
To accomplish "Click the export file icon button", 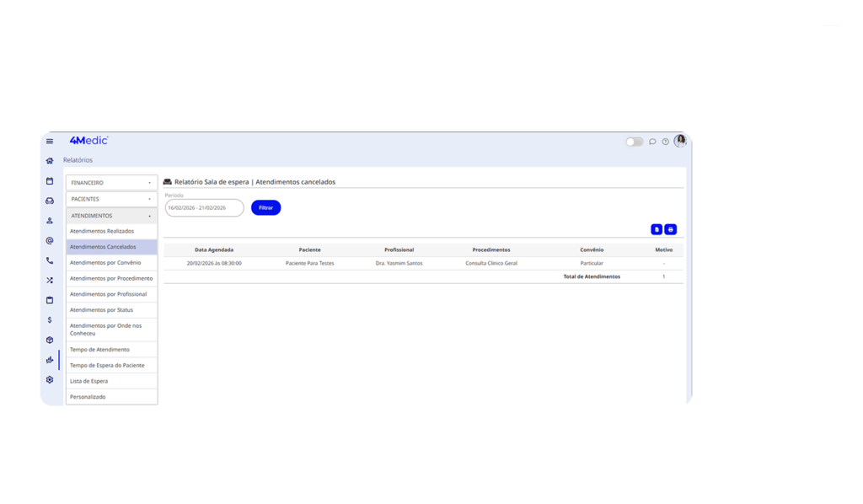I will point(657,229).
